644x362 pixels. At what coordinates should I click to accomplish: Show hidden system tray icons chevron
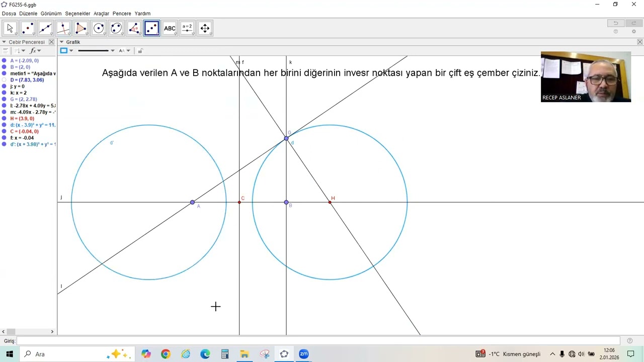click(x=552, y=354)
